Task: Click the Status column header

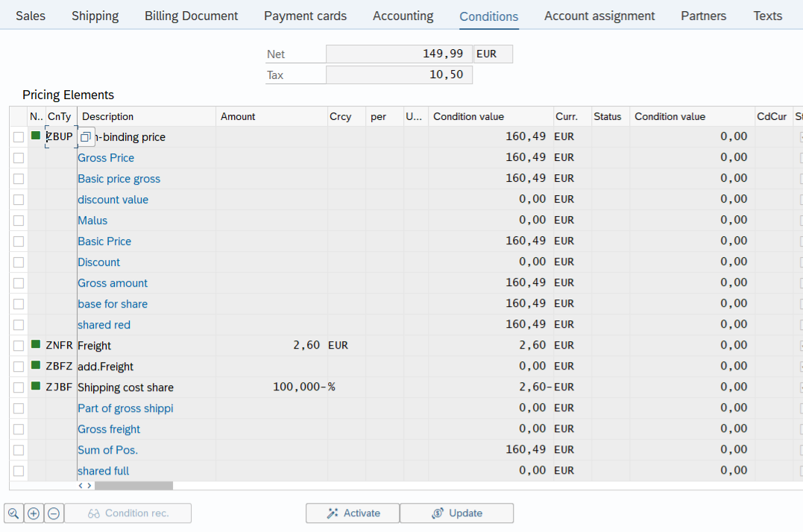Action: [x=611, y=117]
